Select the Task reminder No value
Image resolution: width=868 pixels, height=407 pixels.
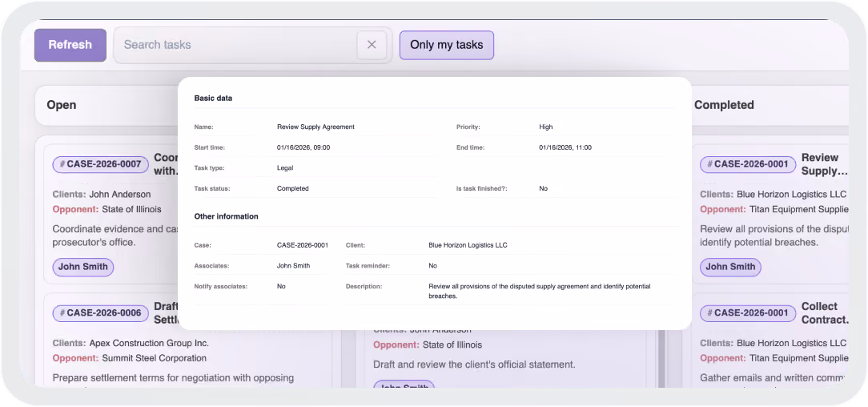(433, 266)
